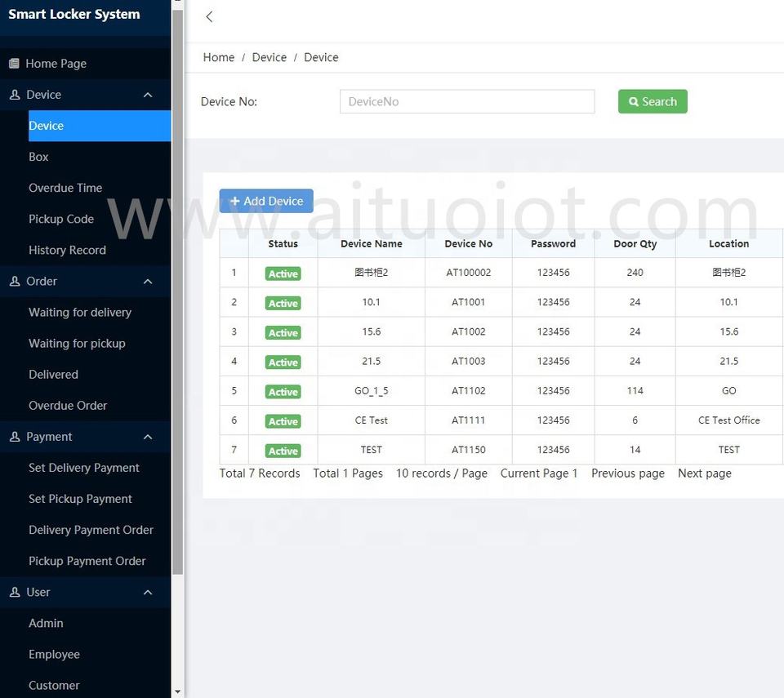Click the plus icon on Add Device
The width and height of the screenshot is (784, 698).
point(235,201)
